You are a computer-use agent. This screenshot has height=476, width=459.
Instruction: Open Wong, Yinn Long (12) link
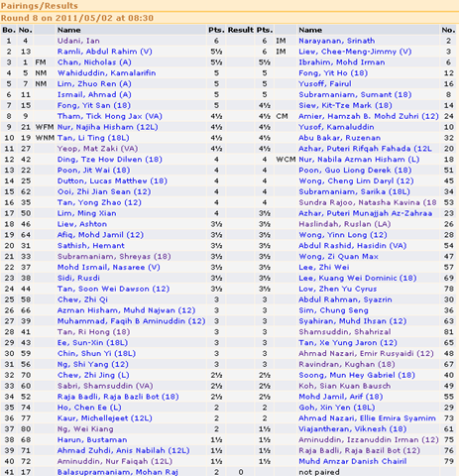coord(343,235)
